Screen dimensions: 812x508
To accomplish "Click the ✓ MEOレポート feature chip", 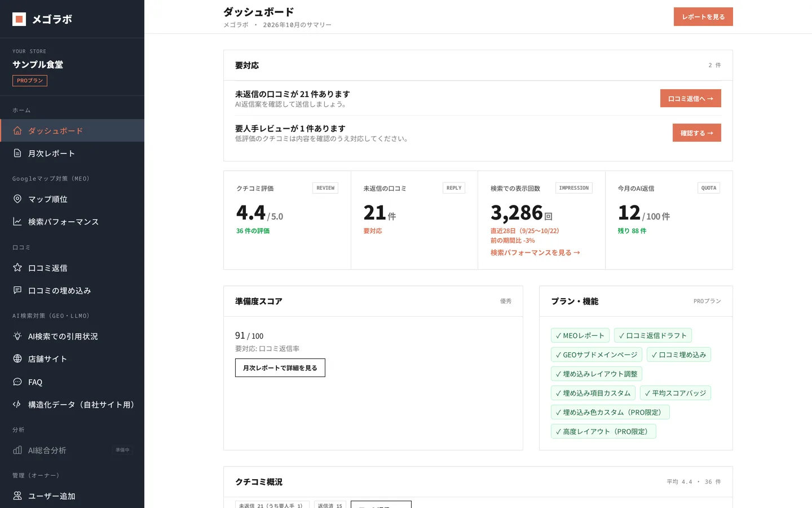I will tap(580, 335).
